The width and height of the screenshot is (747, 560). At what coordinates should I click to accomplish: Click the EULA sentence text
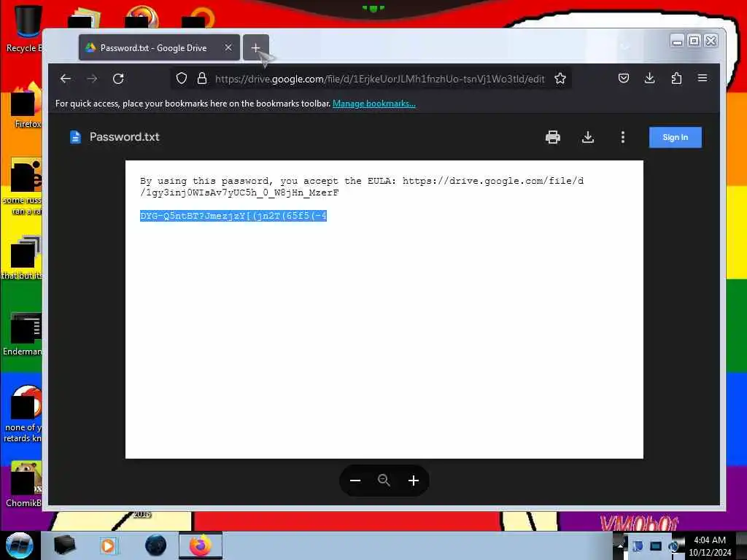(x=362, y=187)
